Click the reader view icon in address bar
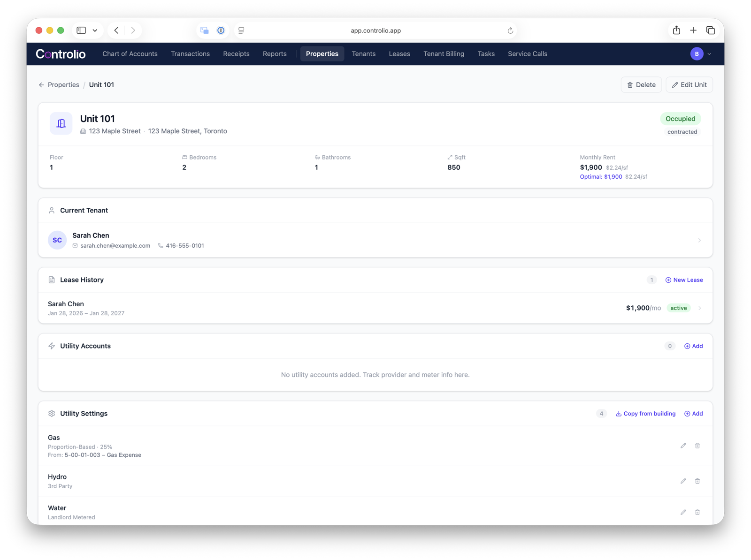 click(241, 30)
